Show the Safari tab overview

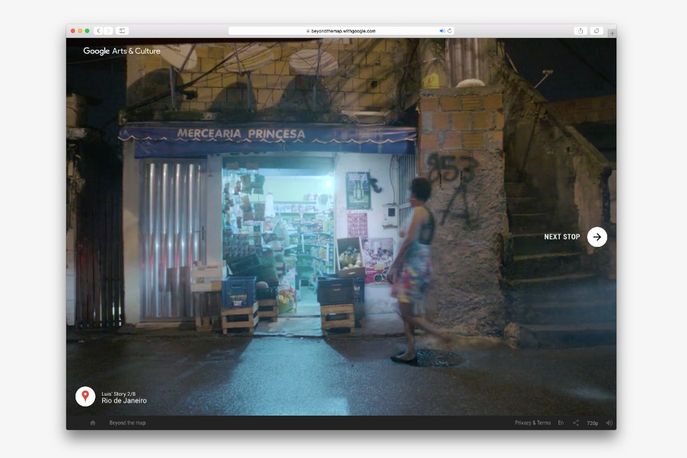[596, 31]
